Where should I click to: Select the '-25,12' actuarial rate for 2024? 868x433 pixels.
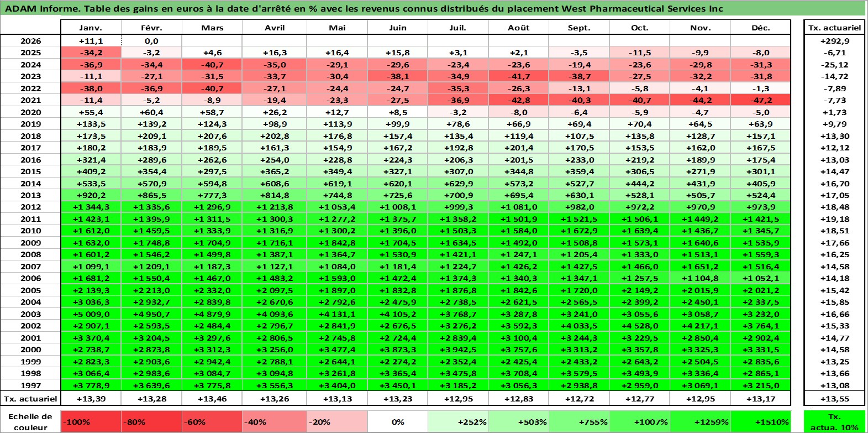[x=834, y=65]
